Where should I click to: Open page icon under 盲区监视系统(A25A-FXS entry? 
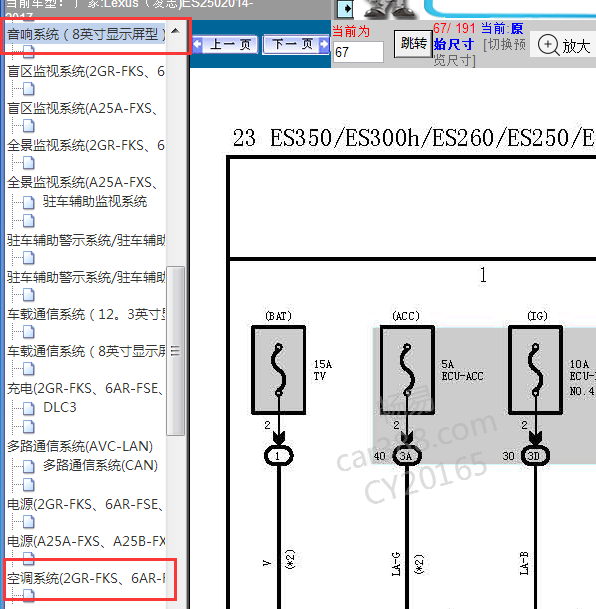coord(28,126)
